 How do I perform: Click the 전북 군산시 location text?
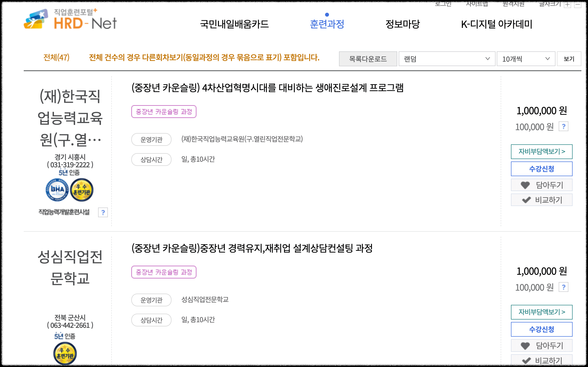[70, 317]
